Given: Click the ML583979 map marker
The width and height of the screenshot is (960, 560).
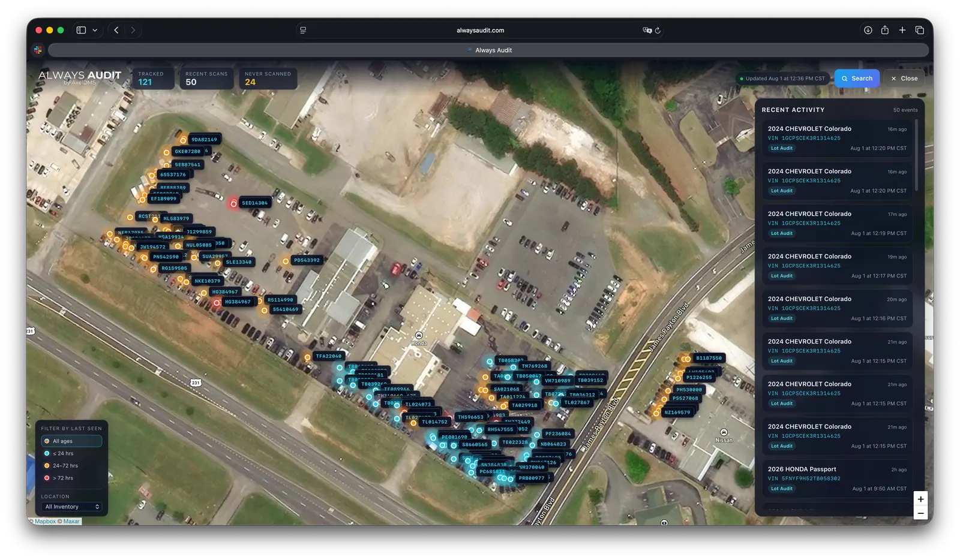Looking at the screenshot, I should pyautogui.click(x=155, y=219).
